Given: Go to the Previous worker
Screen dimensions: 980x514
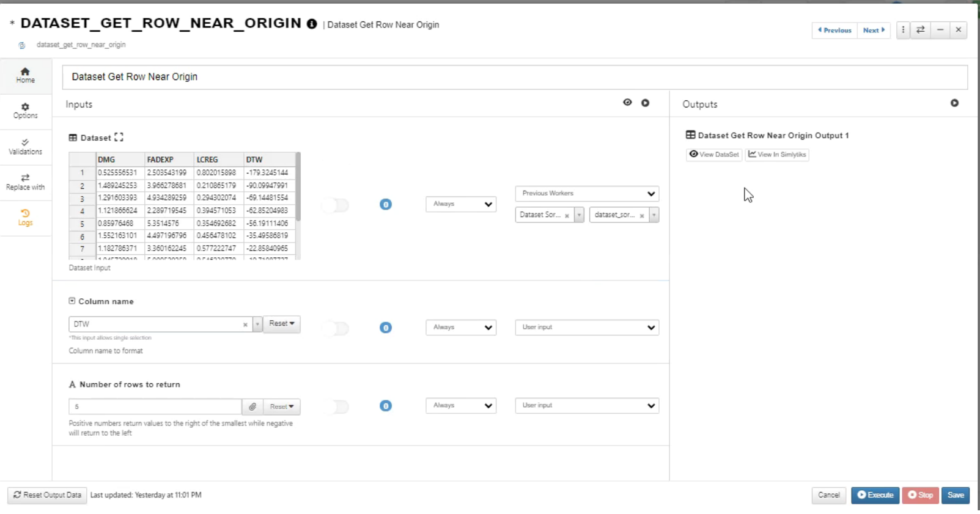Looking at the screenshot, I should (x=834, y=30).
